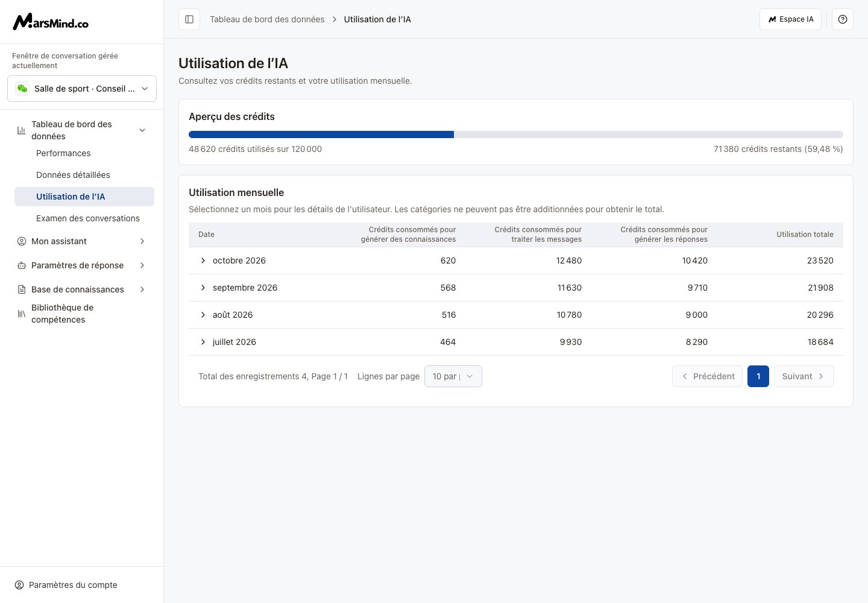Click the value 12 480 in the octobre row
Viewport: 868px width, 603px height.
click(569, 260)
